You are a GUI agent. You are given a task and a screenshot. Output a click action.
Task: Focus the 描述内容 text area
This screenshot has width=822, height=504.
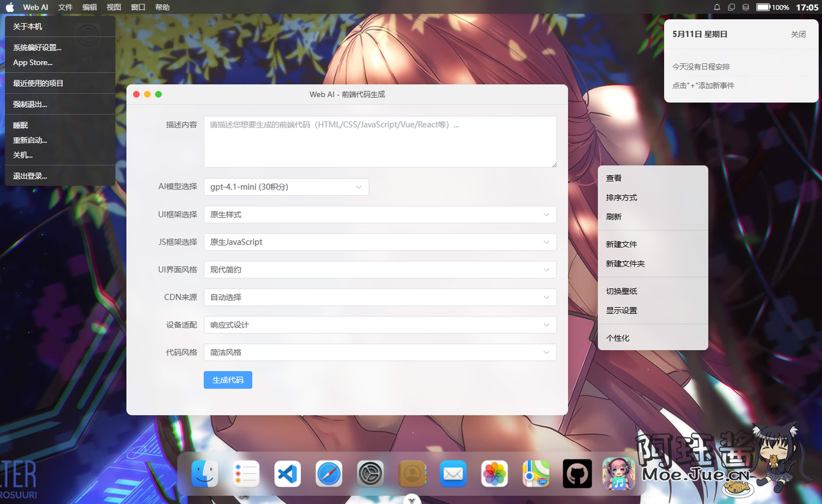(380, 142)
